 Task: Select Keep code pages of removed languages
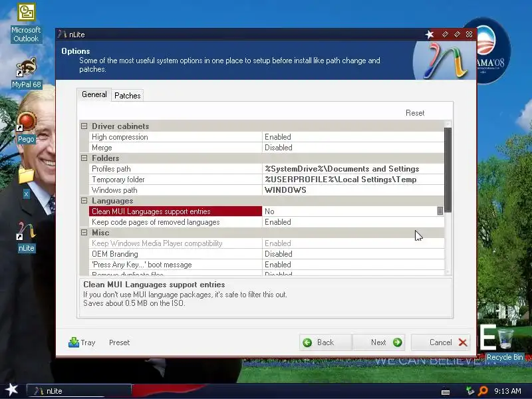pos(176,222)
